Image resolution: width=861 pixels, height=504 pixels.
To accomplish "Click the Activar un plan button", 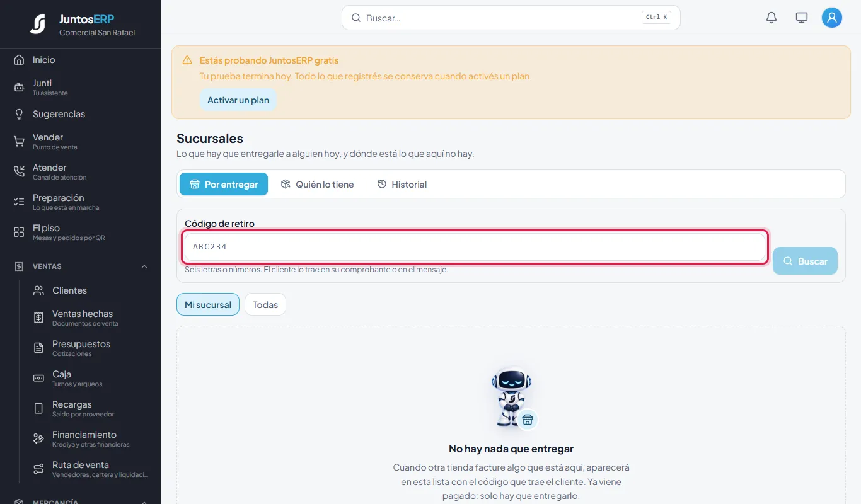I will pos(238,100).
